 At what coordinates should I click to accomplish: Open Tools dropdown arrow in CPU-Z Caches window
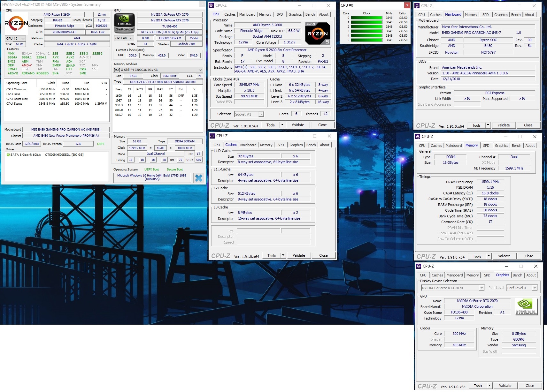click(x=283, y=255)
